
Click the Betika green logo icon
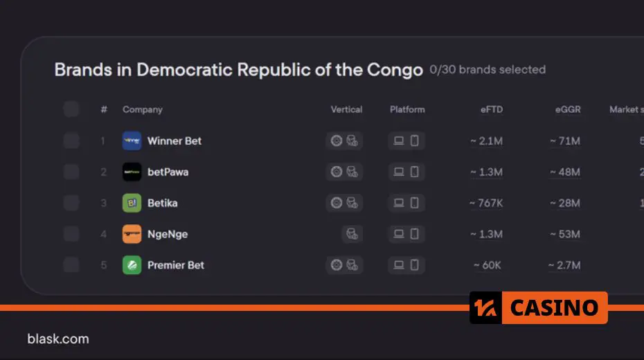tap(132, 204)
